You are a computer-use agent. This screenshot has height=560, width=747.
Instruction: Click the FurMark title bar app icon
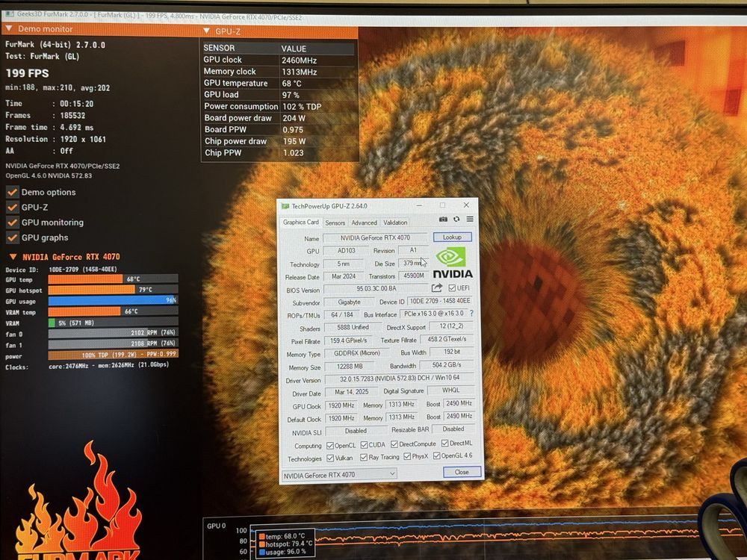tap(9, 13)
